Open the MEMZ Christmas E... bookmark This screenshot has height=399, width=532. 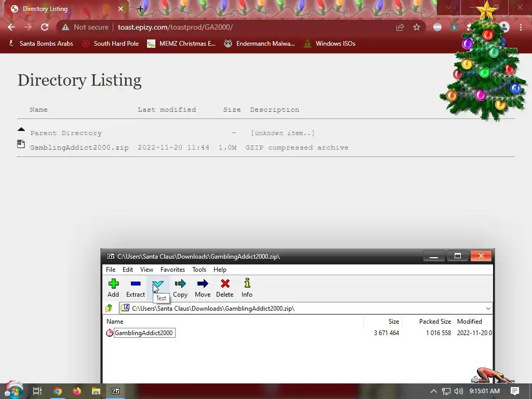181,44
